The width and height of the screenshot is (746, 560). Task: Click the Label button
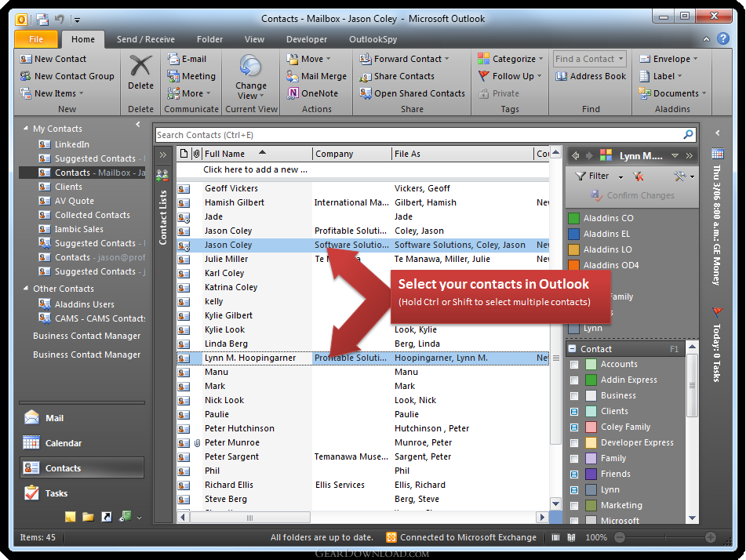[660, 76]
